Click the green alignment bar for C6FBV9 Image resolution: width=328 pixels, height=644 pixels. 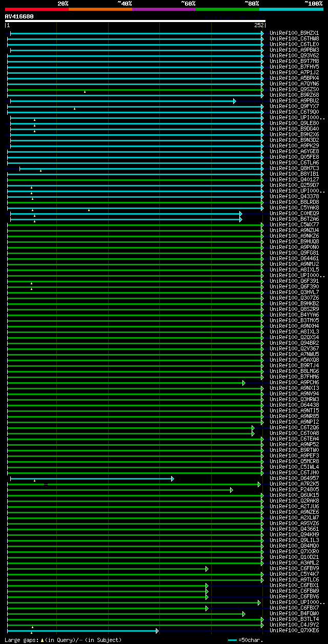108,569
